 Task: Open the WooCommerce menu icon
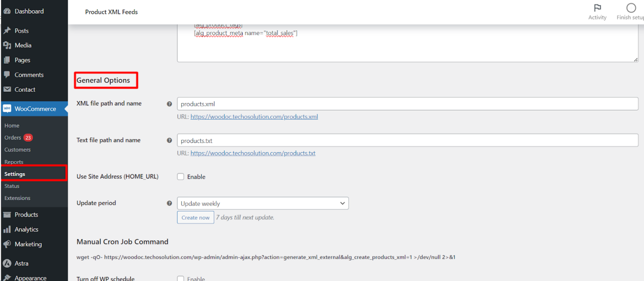point(7,108)
